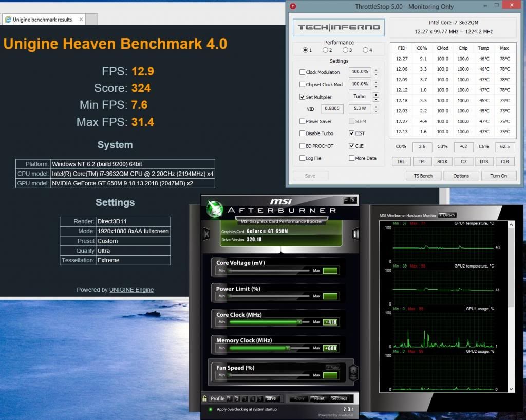Reset Afterburner clocks to default
Screen dimensions: 526x420
318,398
